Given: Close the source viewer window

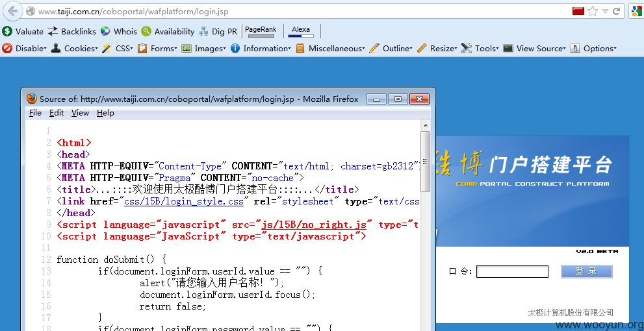Looking at the screenshot, I should coord(419,99).
